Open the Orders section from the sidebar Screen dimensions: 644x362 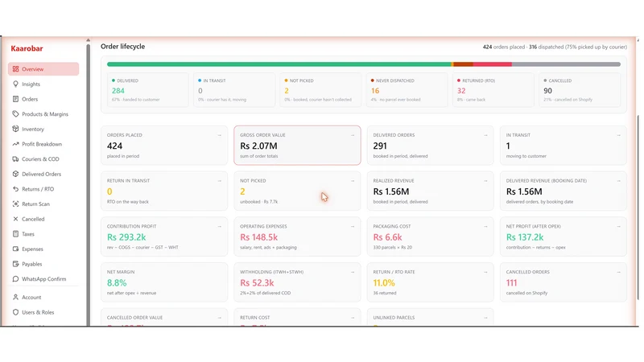tap(43, 99)
